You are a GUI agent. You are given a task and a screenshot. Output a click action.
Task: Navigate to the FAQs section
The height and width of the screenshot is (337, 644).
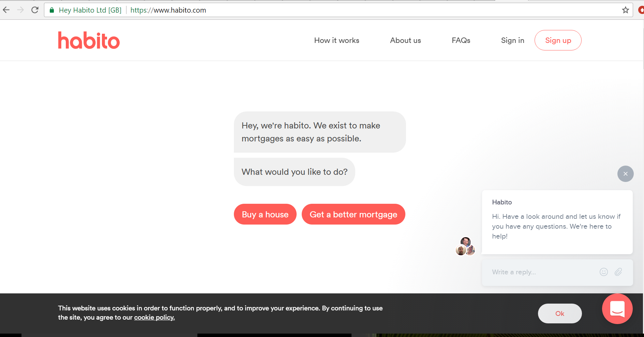461,40
